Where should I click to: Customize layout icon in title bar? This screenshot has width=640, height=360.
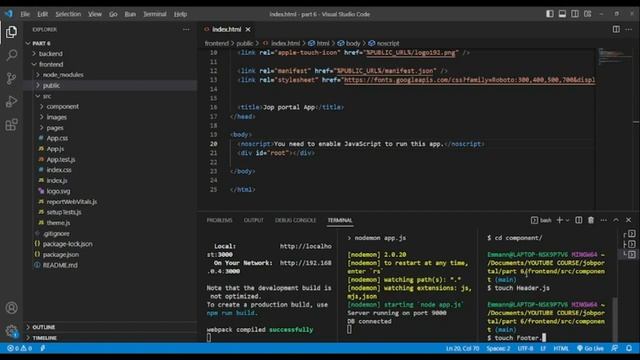pos(587,14)
